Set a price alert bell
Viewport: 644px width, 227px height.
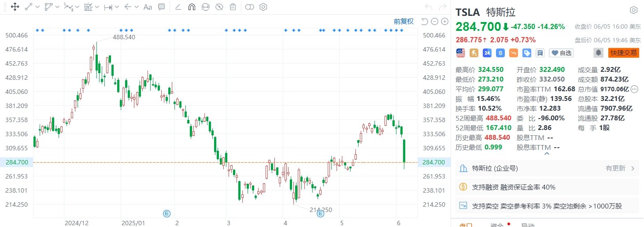click(x=598, y=53)
